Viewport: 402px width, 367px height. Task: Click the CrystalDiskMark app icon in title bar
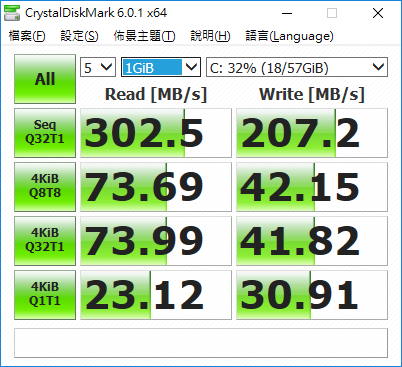[x=12, y=13]
